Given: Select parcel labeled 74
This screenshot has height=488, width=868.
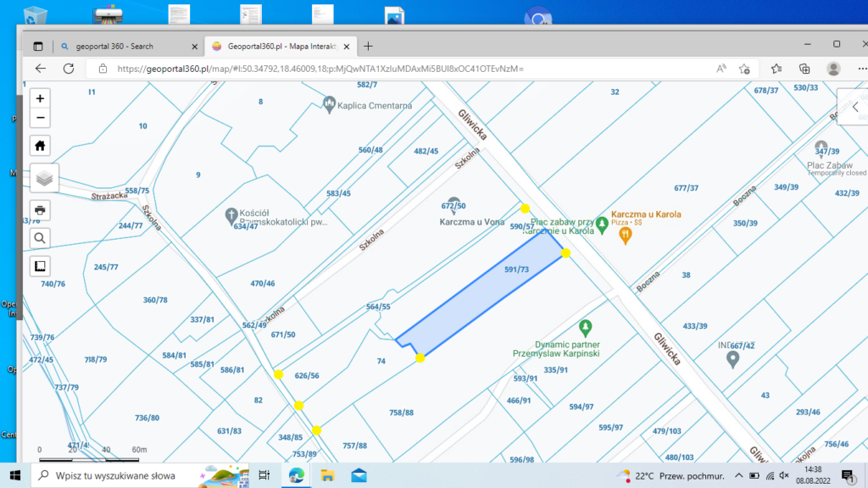Looking at the screenshot, I should click(381, 361).
